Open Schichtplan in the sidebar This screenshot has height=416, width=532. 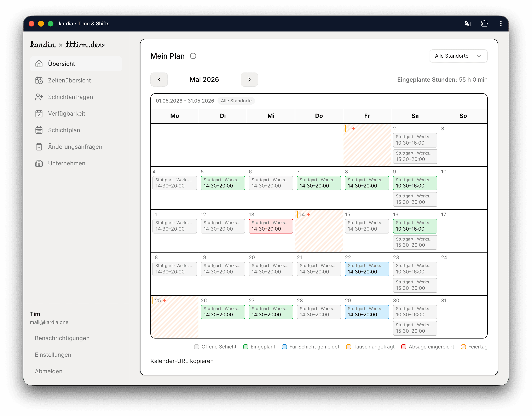pyautogui.click(x=76, y=130)
